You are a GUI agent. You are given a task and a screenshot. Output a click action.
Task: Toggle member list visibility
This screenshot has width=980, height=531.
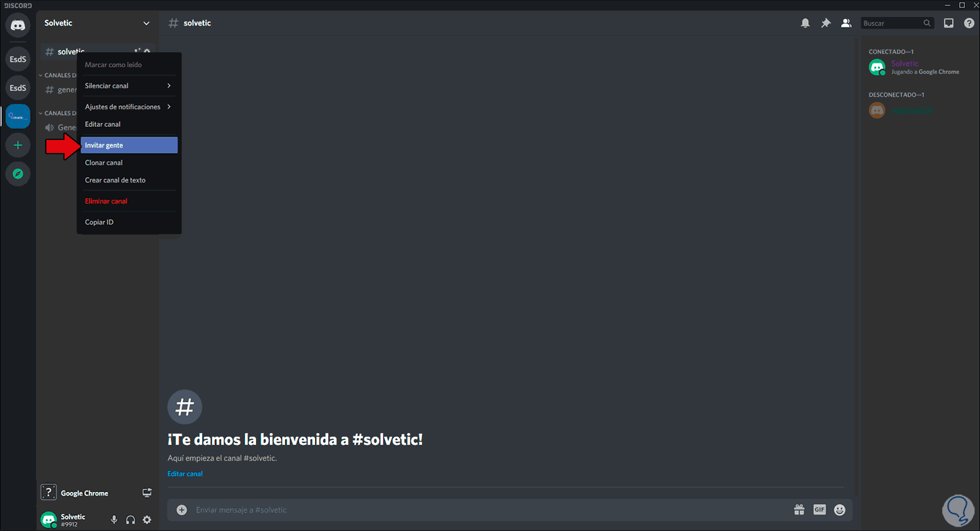click(x=846, y=23)
